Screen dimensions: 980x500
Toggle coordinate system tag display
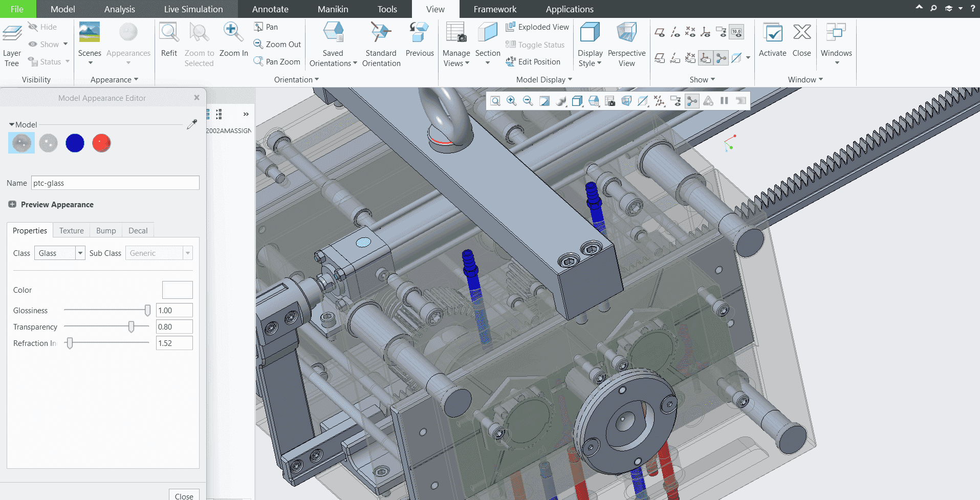(706, 58)
